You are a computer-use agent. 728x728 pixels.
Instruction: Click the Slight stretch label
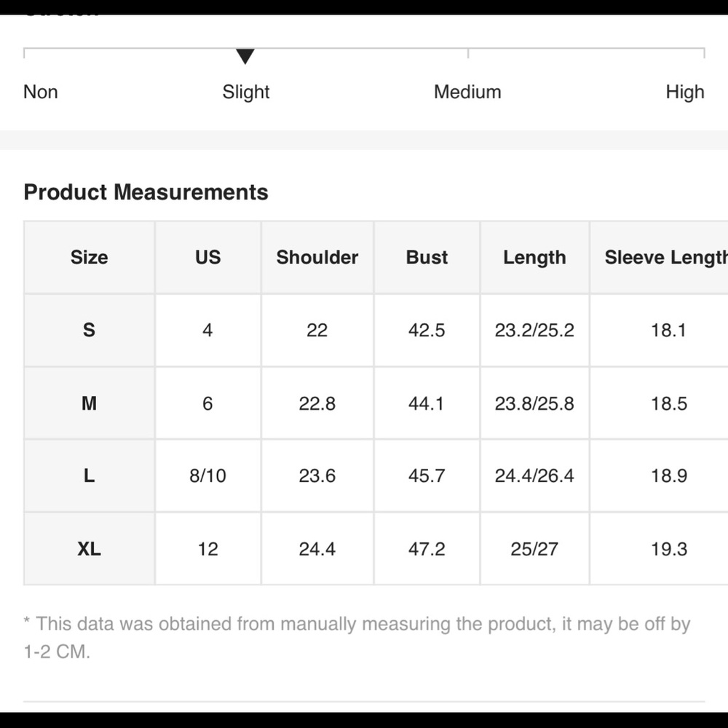246,92
